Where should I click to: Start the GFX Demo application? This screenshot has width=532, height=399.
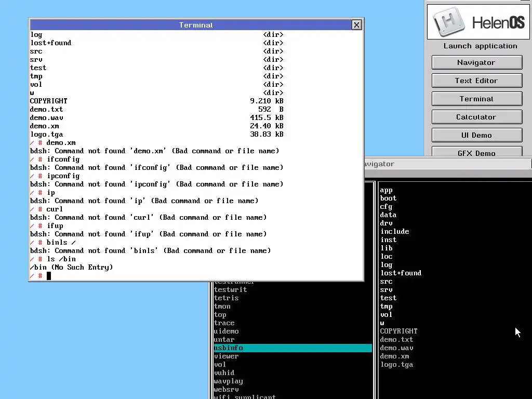coord(477,151)
